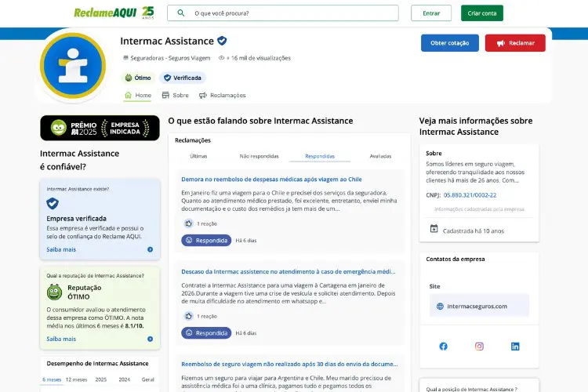The image size is (588, 392).
Task: Click the Intermac Assistance profile logo
Action: coord(73,66)
